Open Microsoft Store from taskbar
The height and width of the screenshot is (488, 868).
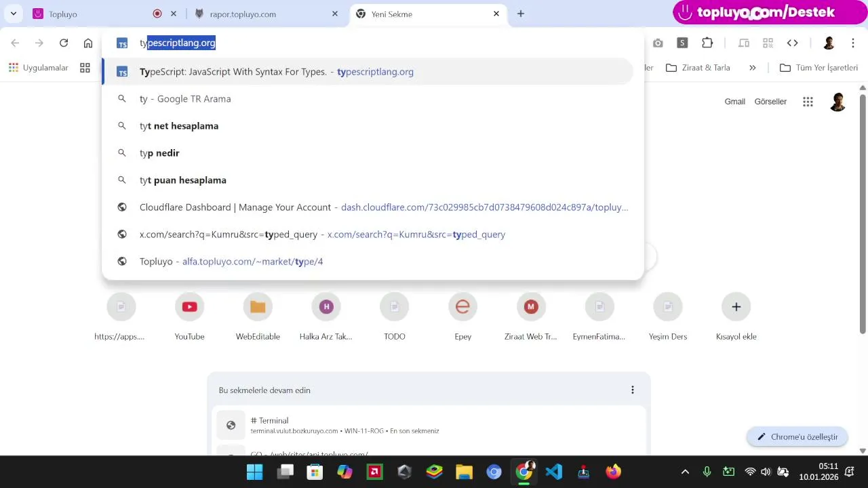point(315,472)
